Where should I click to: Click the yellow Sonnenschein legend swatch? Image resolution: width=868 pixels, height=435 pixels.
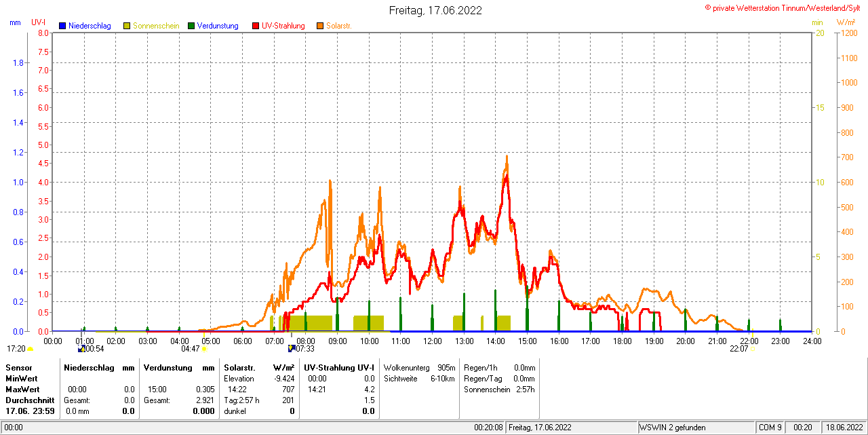pyautogui.click(x=127, y=26)
